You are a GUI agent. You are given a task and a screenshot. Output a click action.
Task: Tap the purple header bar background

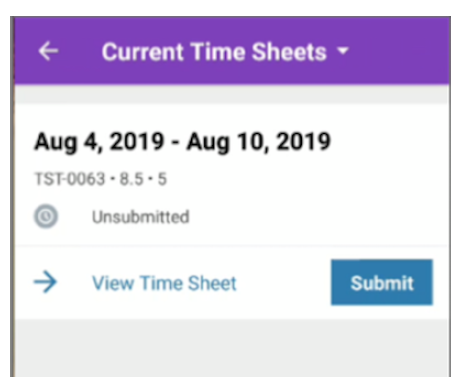[400, 50]
